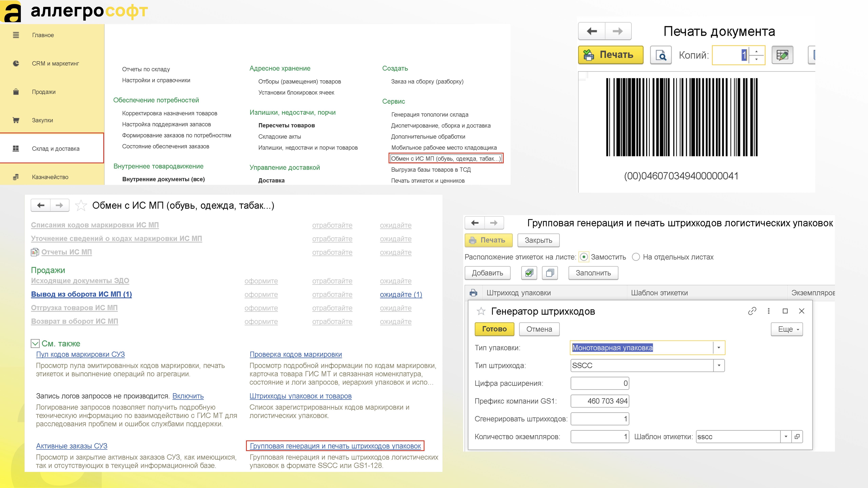Click the CRM и маркетинг pie chart icon
Viewport: 868px width, 488px height.
[16, 63]
